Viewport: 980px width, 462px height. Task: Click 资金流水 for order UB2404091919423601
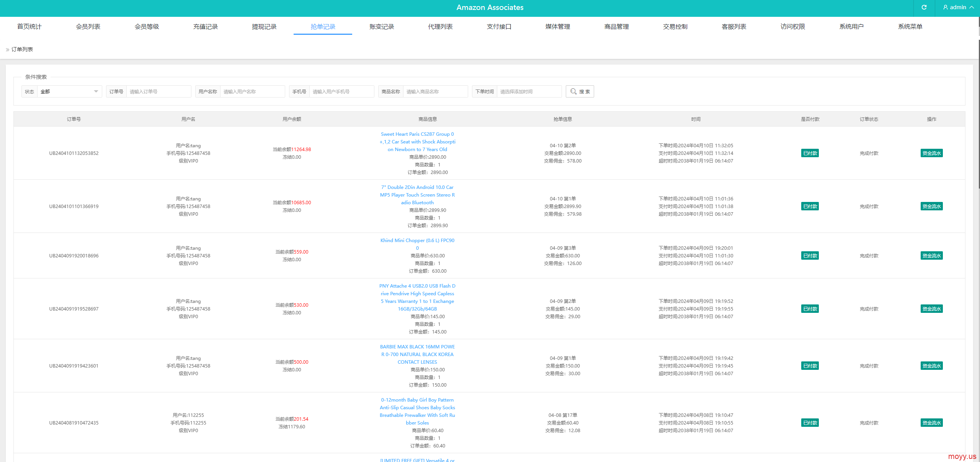(931, 366)
